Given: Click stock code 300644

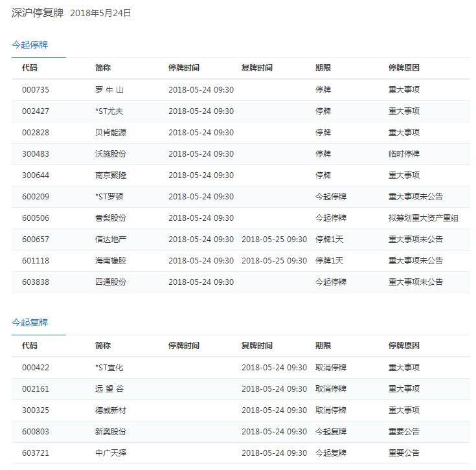Looking at the screenshot, I should click(35, 175).
